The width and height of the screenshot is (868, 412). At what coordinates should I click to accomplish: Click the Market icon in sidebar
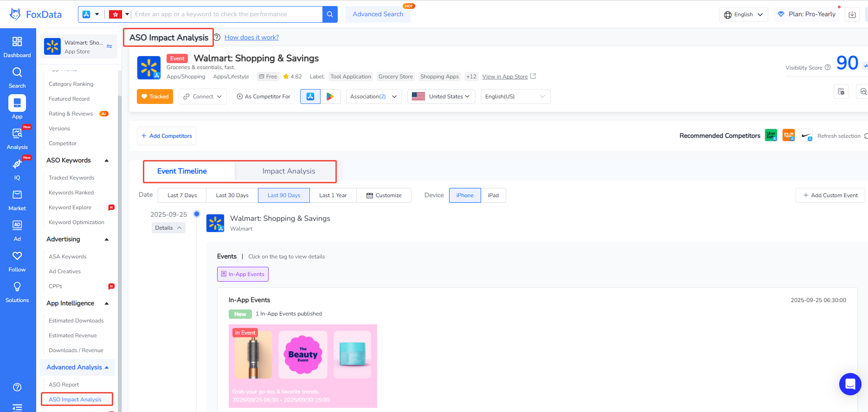pyautogui.click(x=17, y=200)
